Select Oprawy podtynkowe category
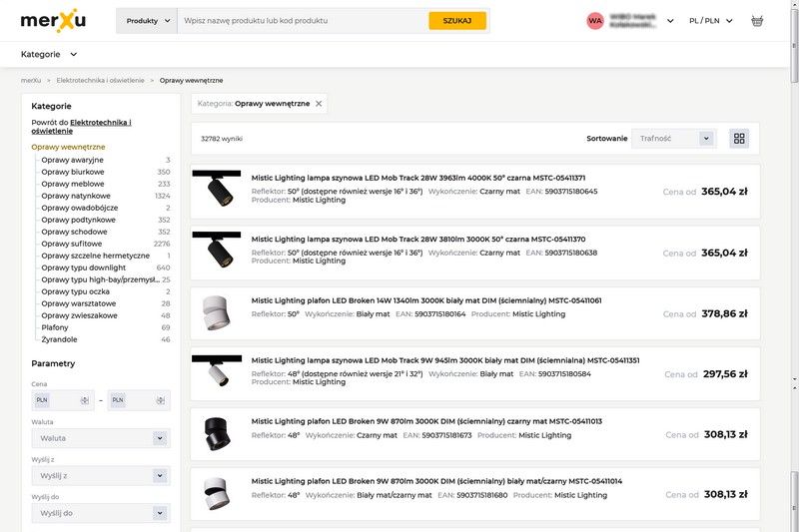799x532 pixels. [79, 220]
